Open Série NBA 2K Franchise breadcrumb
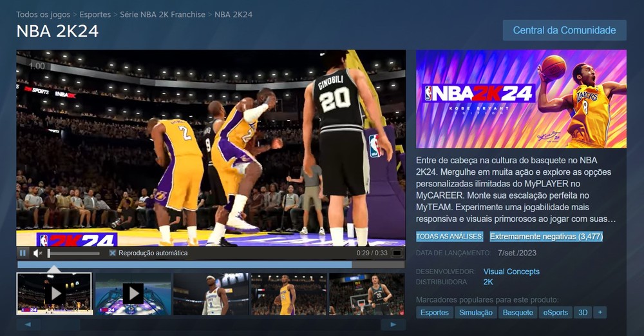Image resolution: width=644 pixels, height=336 pixels. (163, 14)
